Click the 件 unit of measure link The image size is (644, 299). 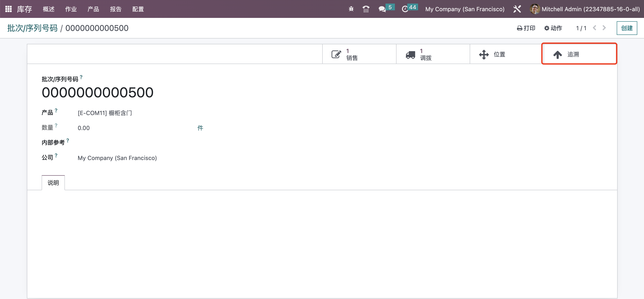200,128
